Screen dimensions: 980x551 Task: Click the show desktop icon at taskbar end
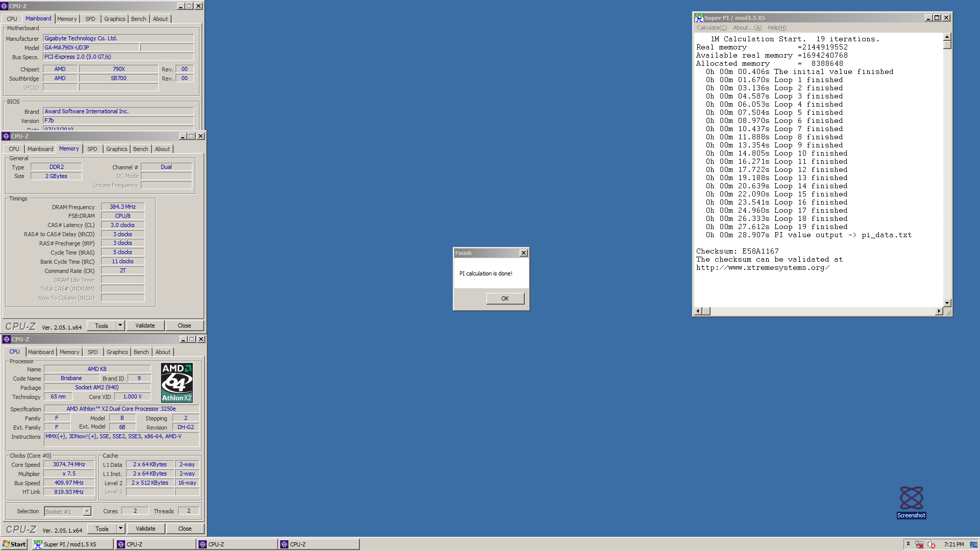click(974, 544)
